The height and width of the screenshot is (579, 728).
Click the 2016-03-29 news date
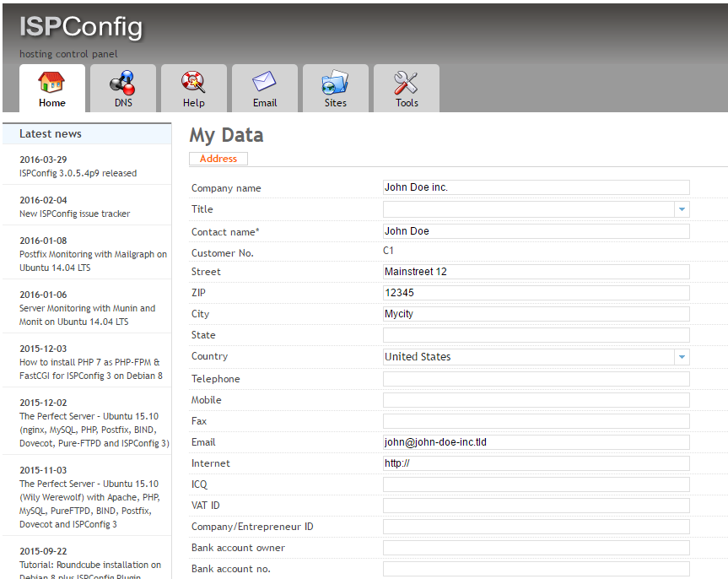point(43,160)
